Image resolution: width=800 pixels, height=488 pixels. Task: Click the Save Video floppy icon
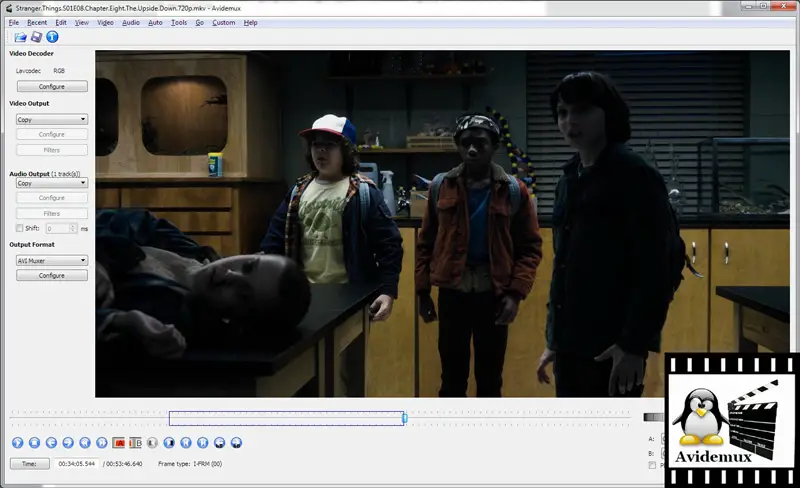tap(36, 37)
